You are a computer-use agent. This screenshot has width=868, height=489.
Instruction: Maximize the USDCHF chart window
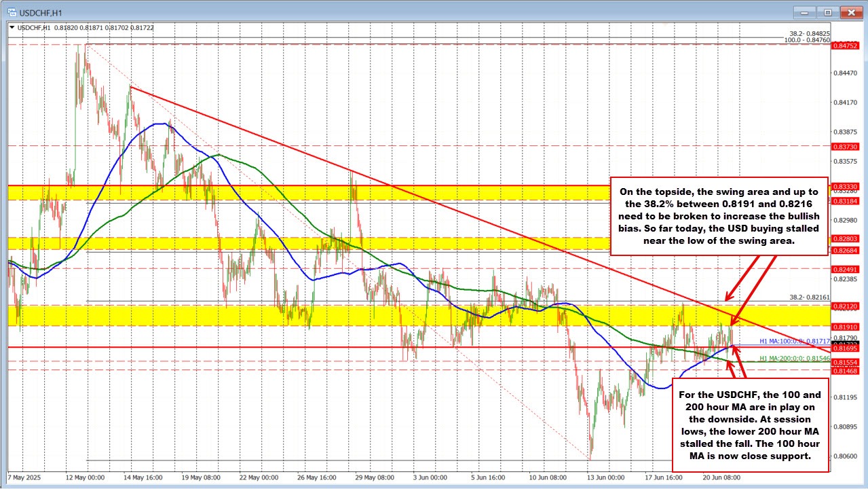(827, 12)
